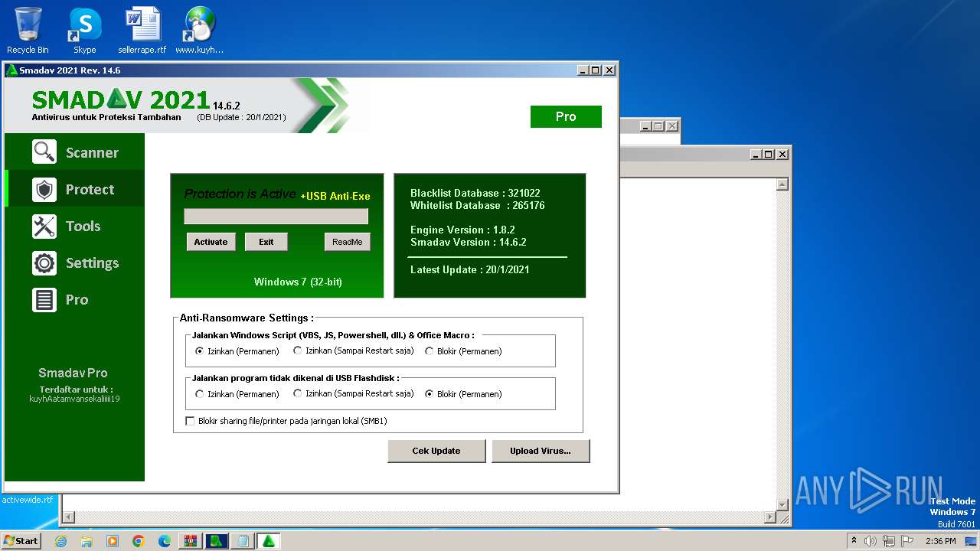Image resolution: width=980 pixels, height=551 pixels.
Task: Maximize the rear background window behind Smadav
Action: coord(768,154)
